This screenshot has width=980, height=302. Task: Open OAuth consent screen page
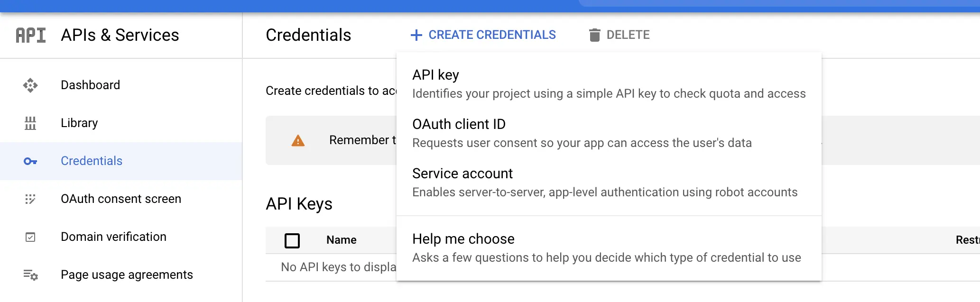(121, 199)
